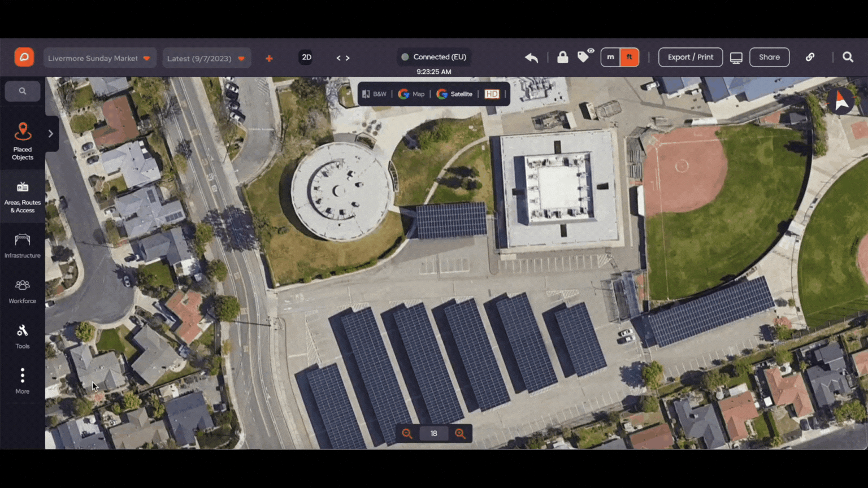
Task: Switch units to feet
Action: click(x=629, y=57)
